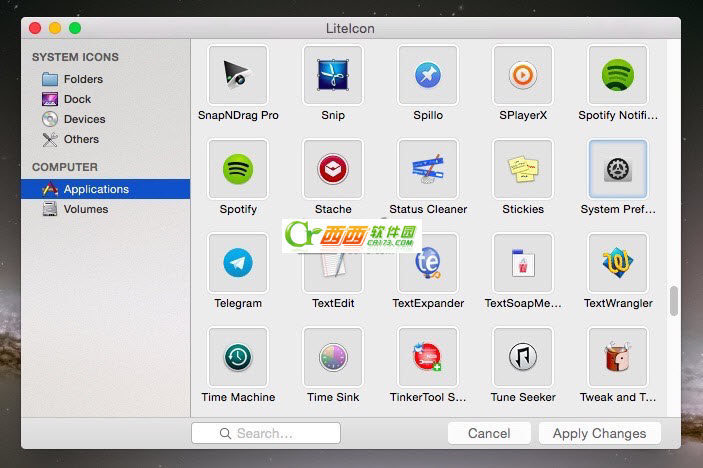Open the Dock icons category
This screenshot has width=703, height=468.
click(x=105, y=99)
